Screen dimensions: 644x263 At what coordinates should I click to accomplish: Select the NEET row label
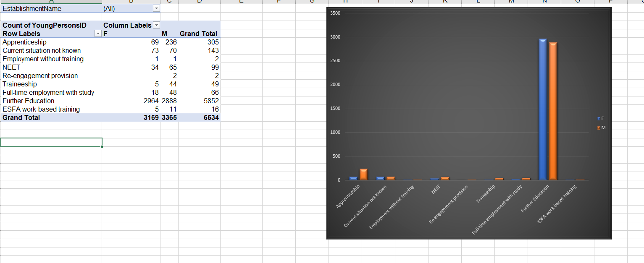pyautogui.click(x=11, y=67)
